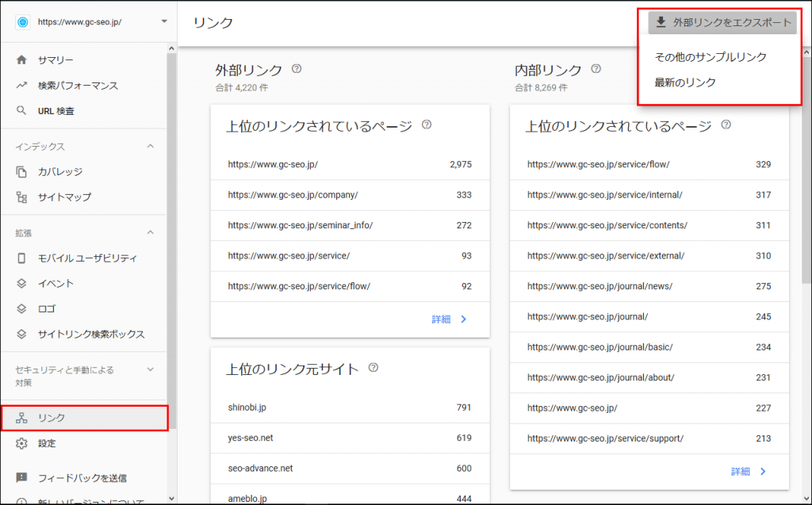
Task: Choose その他のサンプルリンク export option
Action: 710,57
